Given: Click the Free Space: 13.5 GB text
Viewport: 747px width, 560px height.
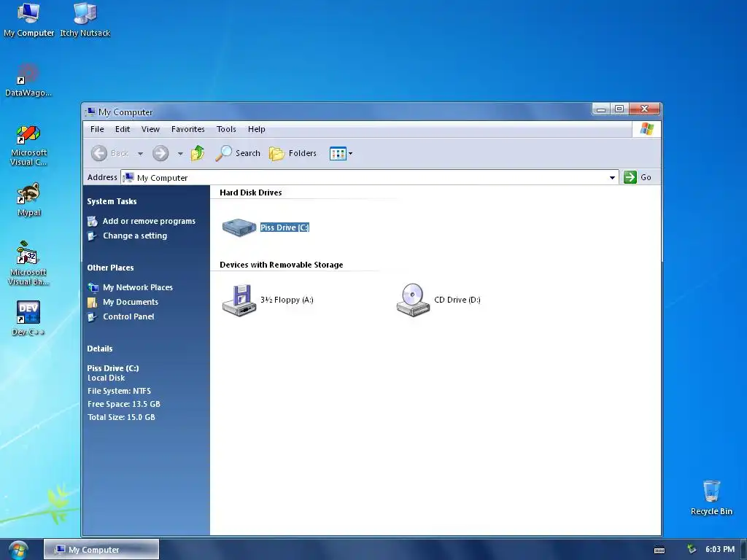Looking at the screenshot, I should 124,404.
